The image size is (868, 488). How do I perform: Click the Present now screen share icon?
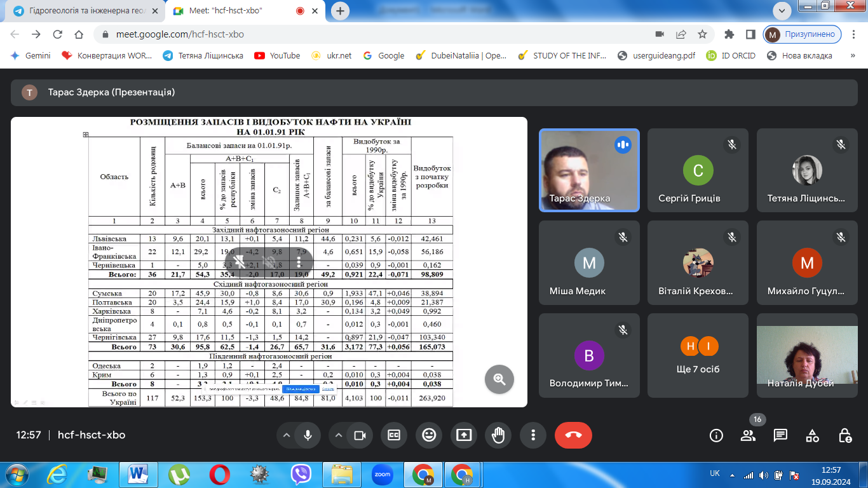(x=464, y=435)
